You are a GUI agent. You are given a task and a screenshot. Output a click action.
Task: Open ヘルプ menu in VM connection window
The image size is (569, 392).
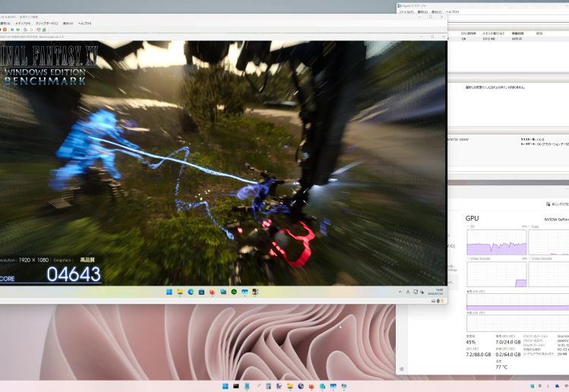(x=84, y=24)
